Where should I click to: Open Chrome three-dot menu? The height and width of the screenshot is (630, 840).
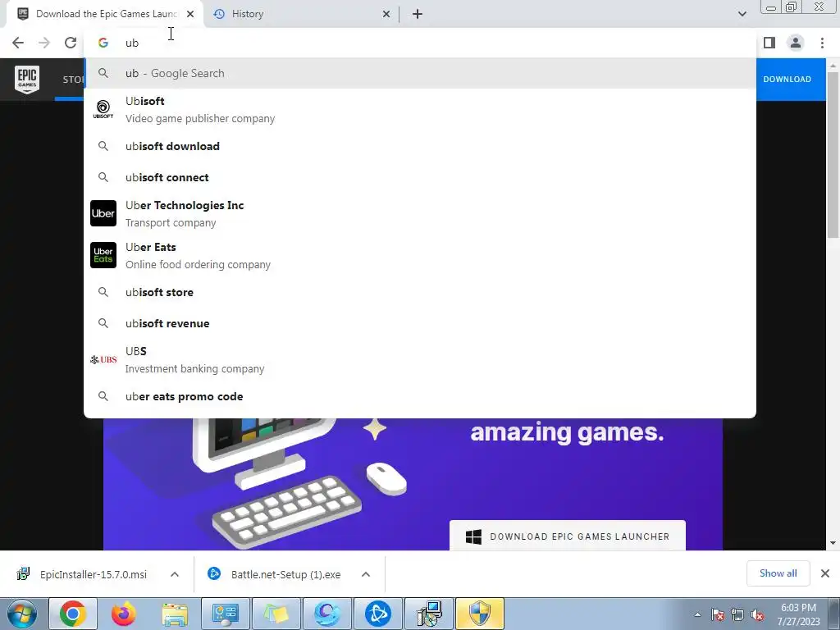point(822,43)
